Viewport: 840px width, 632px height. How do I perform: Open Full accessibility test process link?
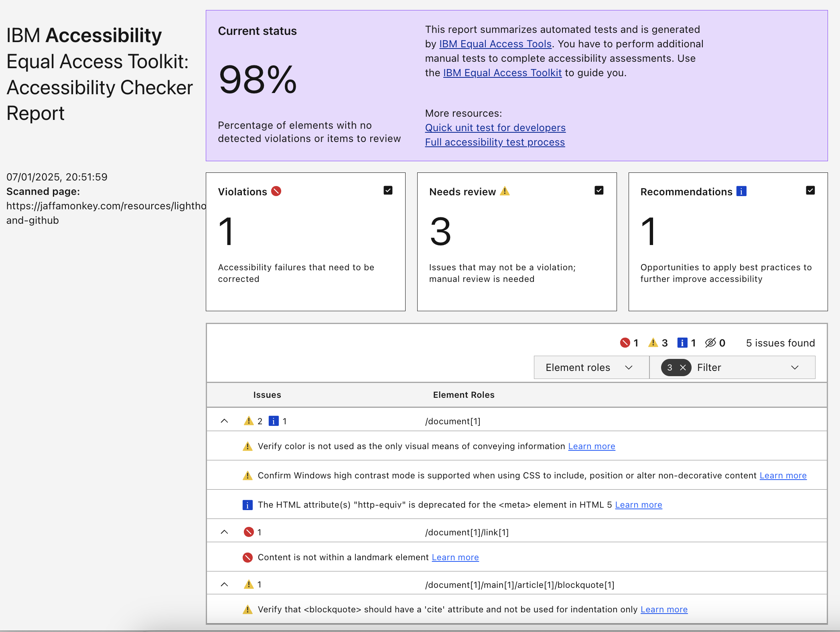coord(495,142)
